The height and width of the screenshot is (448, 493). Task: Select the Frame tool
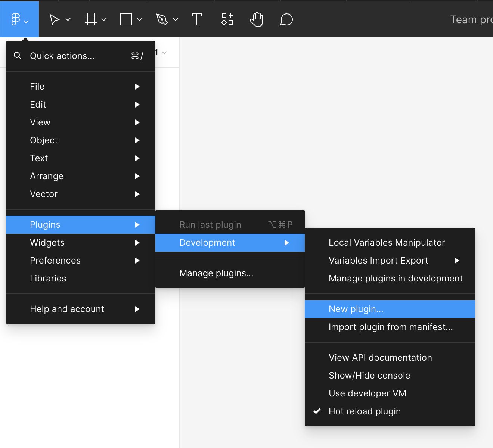pyautogui.click(x=91, y=19)
